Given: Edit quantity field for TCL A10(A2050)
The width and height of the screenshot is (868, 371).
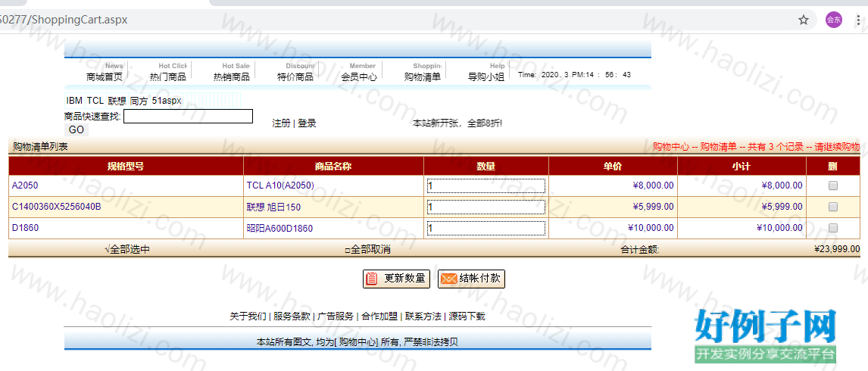Looking at the screenshot, I should (486, 186).
